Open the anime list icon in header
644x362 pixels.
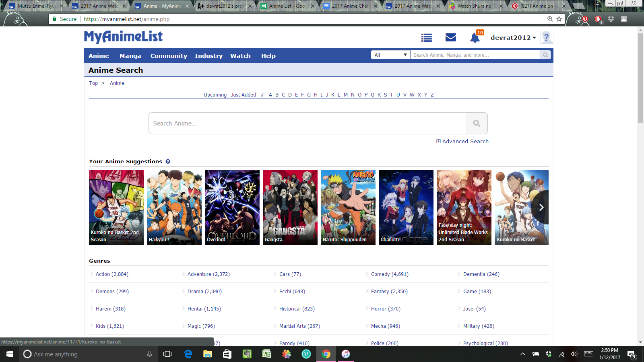(426, 38)
